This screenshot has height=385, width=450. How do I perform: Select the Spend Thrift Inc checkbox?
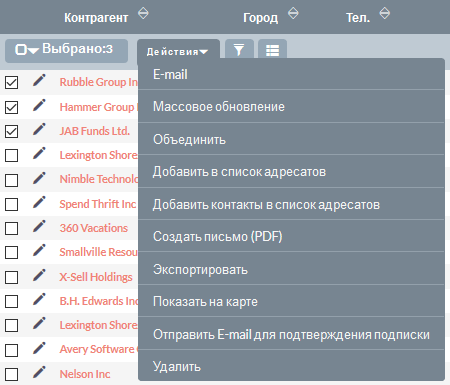click(12, 204)
